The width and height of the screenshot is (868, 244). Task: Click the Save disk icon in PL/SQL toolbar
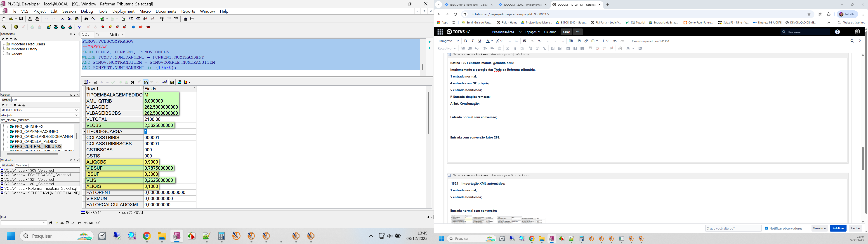click(x=21, y=19)
